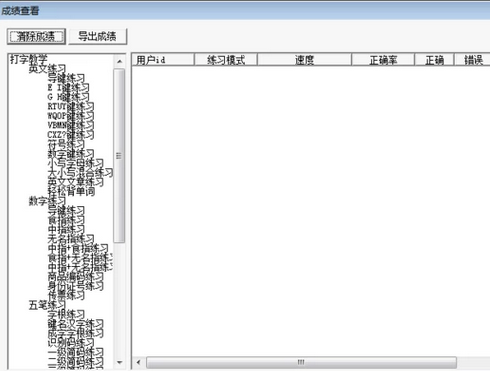Sort by the 速度 column header
Screen dimensions: 490x371
[304, 60]
